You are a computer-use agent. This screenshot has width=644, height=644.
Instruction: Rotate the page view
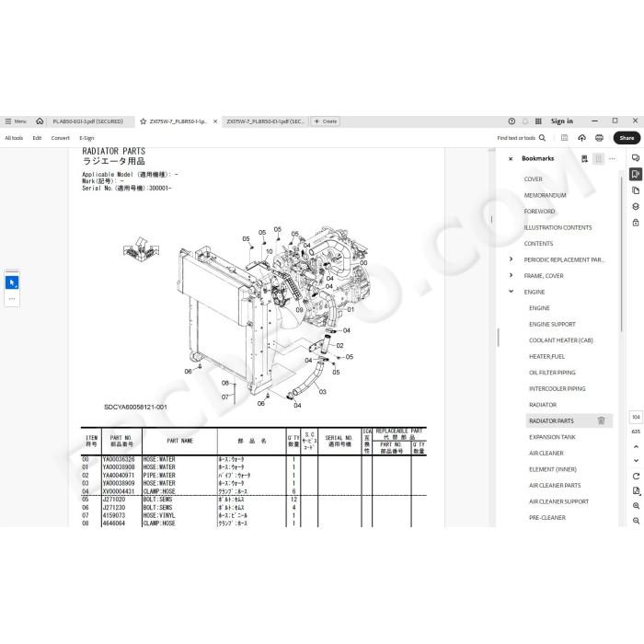[x=636, y=476]
